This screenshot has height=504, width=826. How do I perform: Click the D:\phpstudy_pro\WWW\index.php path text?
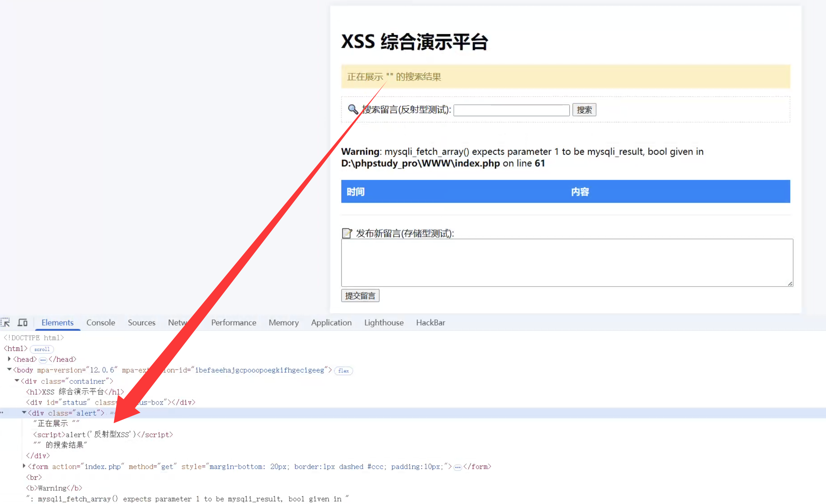click(x=421, y=163)
